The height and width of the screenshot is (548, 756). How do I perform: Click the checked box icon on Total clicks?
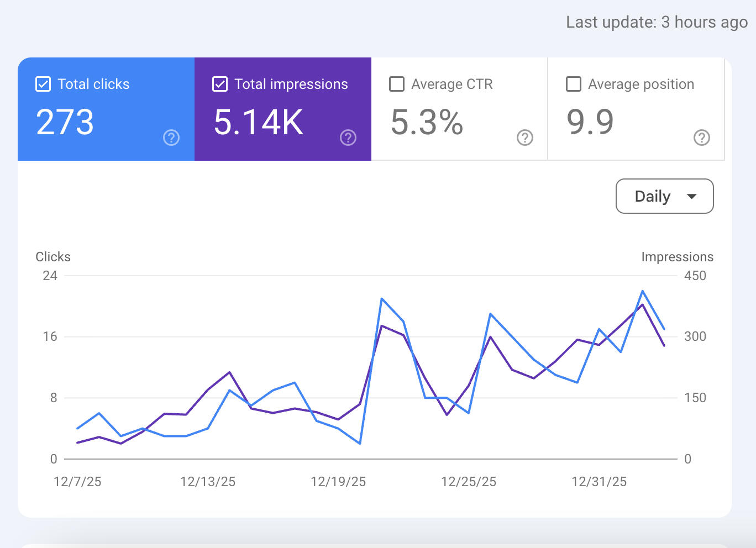(x=43, y=84)
